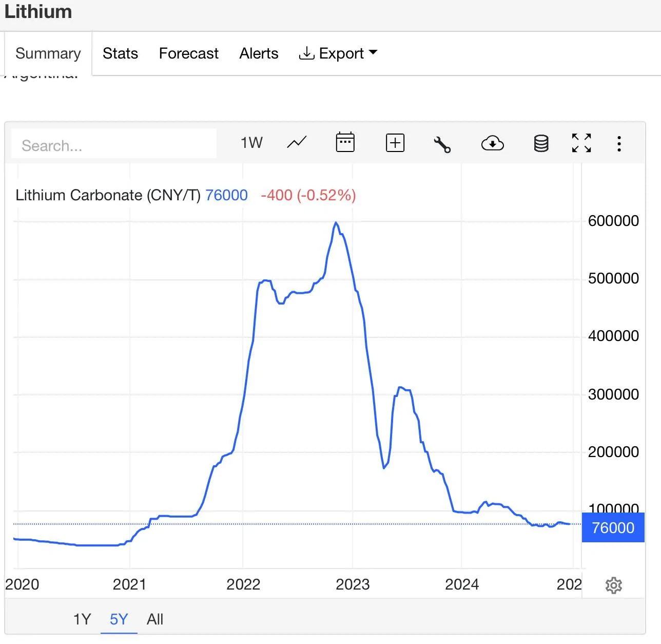Select the 1Y time range
661x644 pixels.
pyautogui.click(x=82, y=619)
